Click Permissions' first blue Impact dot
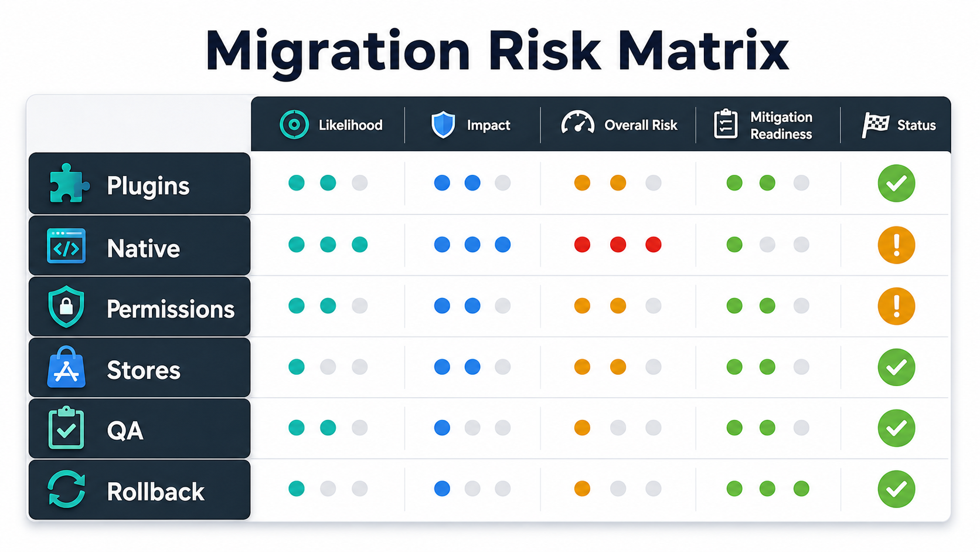This screenshot has width=980, height=552. tap(442, 306)
